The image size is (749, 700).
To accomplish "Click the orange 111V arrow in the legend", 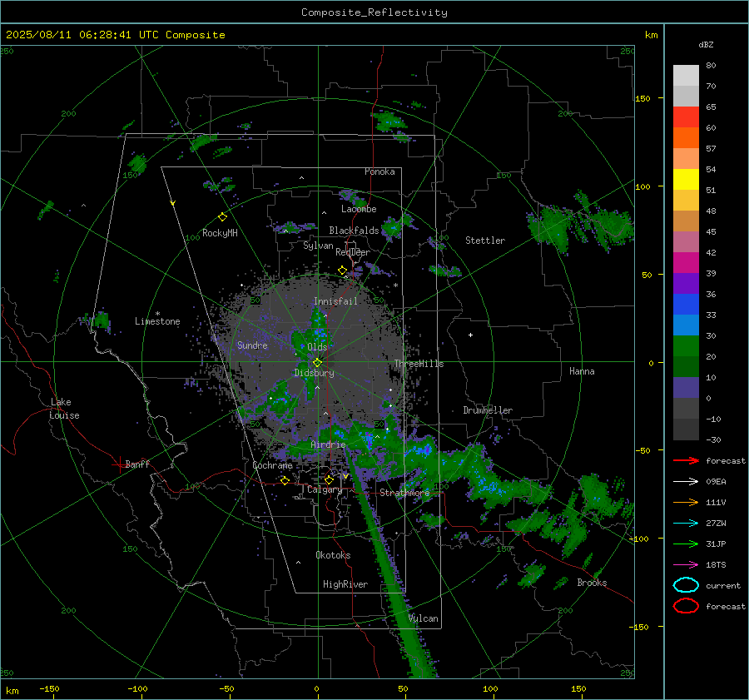I will (686, 502).
